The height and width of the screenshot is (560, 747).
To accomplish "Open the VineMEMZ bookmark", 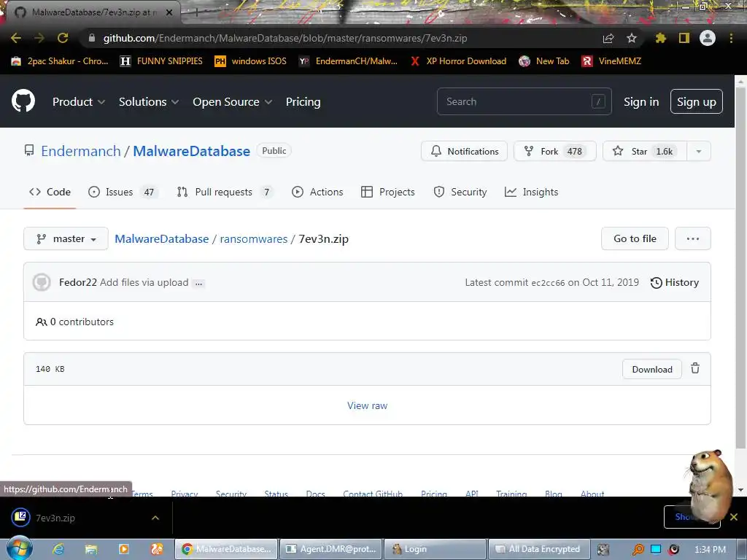I will click(611, 61).
